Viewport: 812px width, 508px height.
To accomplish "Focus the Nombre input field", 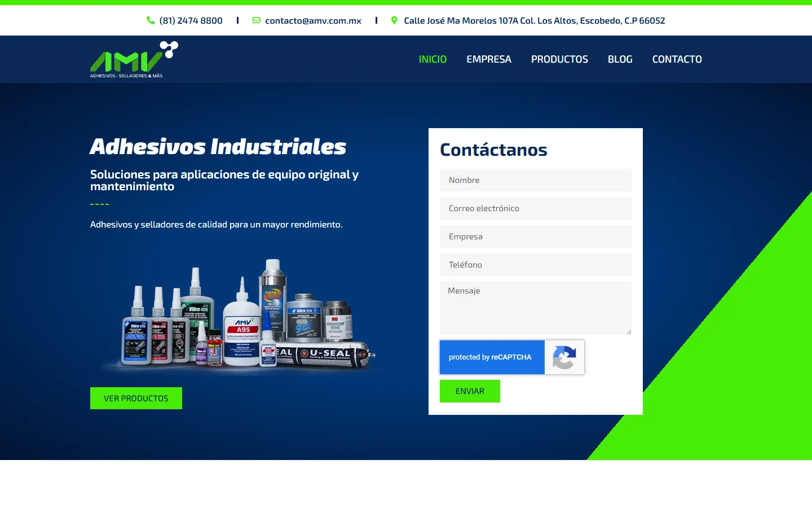I will click(x=536, y=180).
